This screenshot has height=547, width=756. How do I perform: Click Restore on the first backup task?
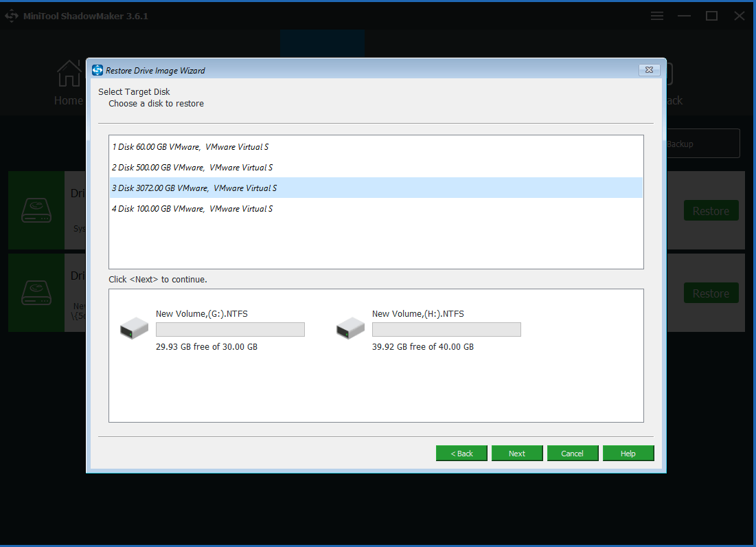[x=711, y=211]
